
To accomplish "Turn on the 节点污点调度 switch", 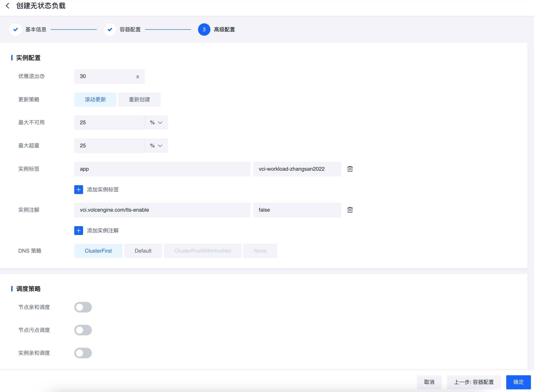I will pos(83,330).
